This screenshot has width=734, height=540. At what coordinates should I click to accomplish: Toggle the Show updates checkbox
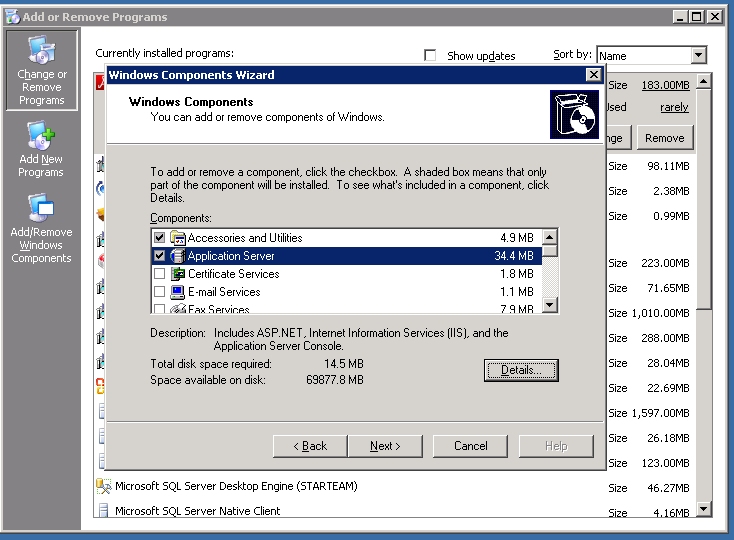click(x=431, y=56)
